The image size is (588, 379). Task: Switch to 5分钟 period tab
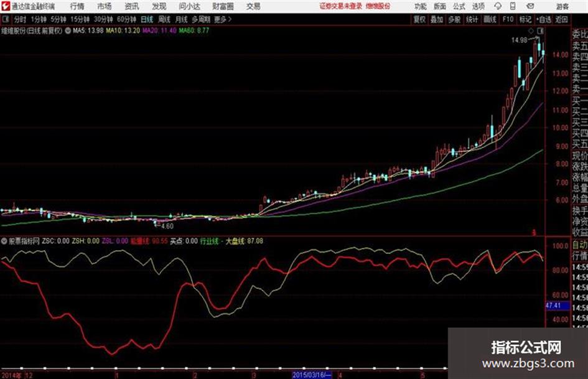(58, 19)
